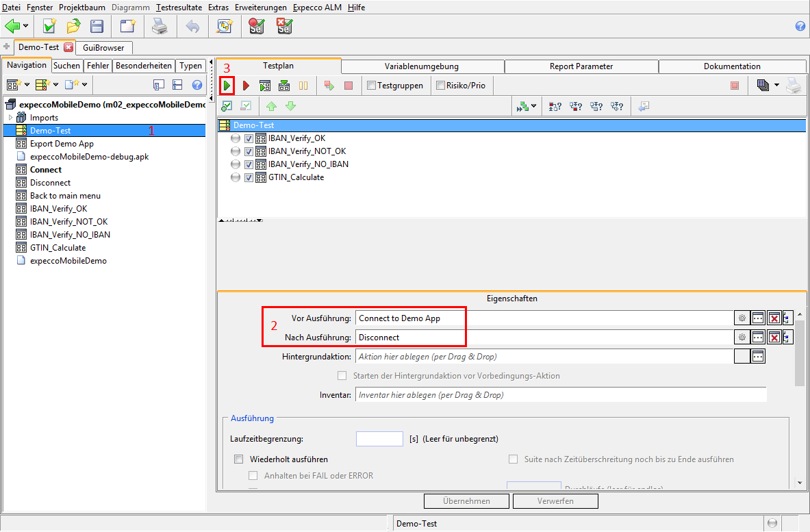Click the red debug run arrow icon

(246, 86)
